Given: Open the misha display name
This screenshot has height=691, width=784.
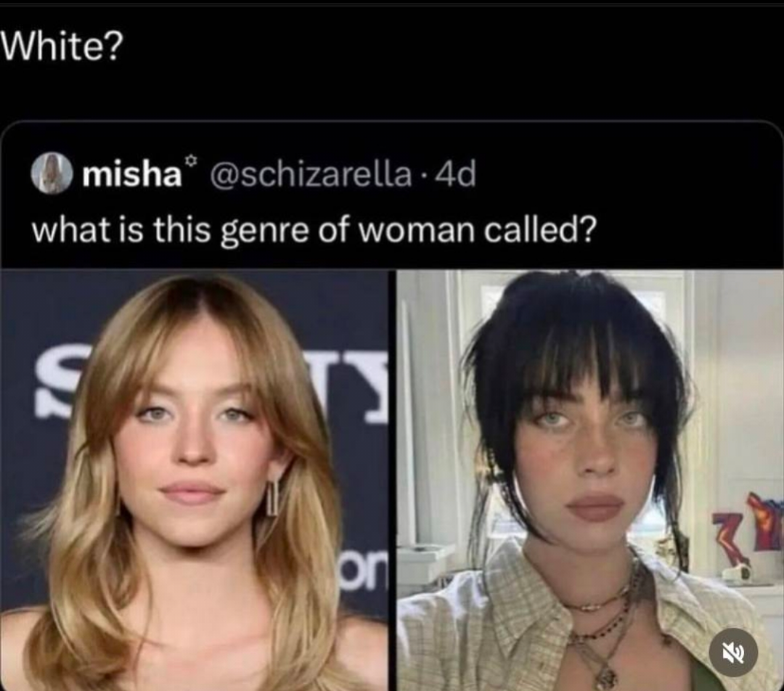Looking at the screenshot, I should click(131, 176).
